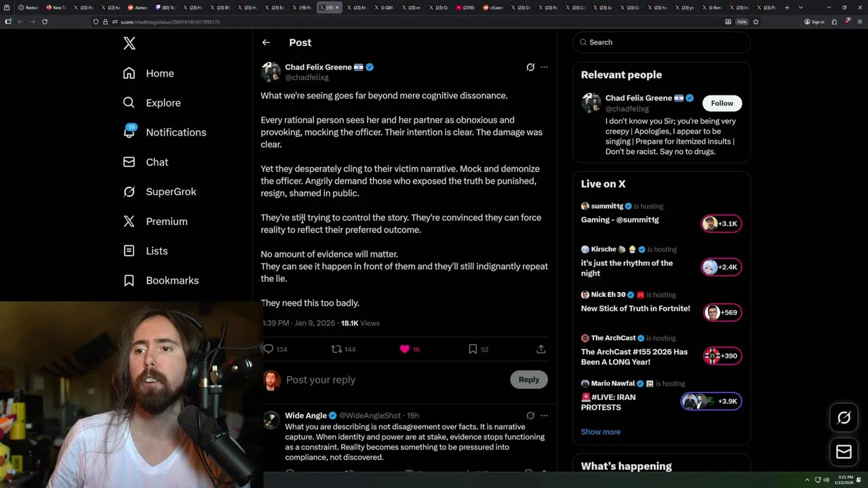The image size is (868, 488).
Task: Open Home from the sidebar
Action: [149, 73]
